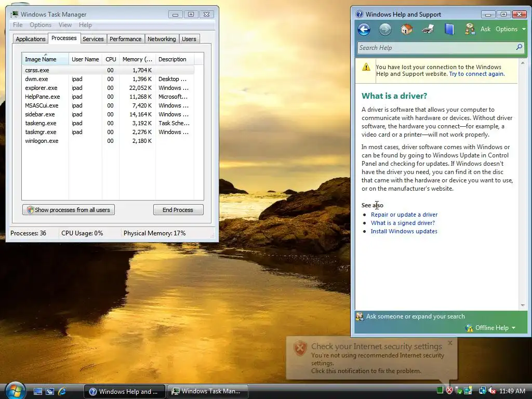Click the green Task Manager CPU tray icon

(x=440, y=391)
